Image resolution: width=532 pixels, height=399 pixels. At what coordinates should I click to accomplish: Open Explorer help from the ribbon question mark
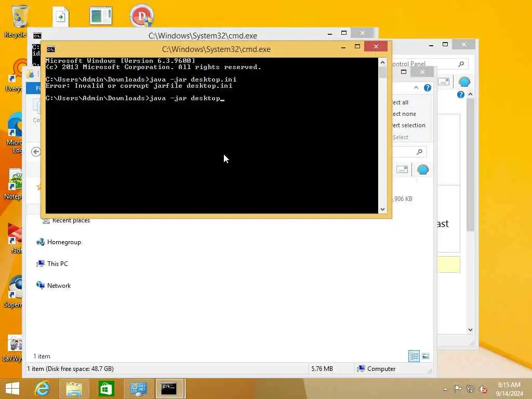(x=428, y=88)
